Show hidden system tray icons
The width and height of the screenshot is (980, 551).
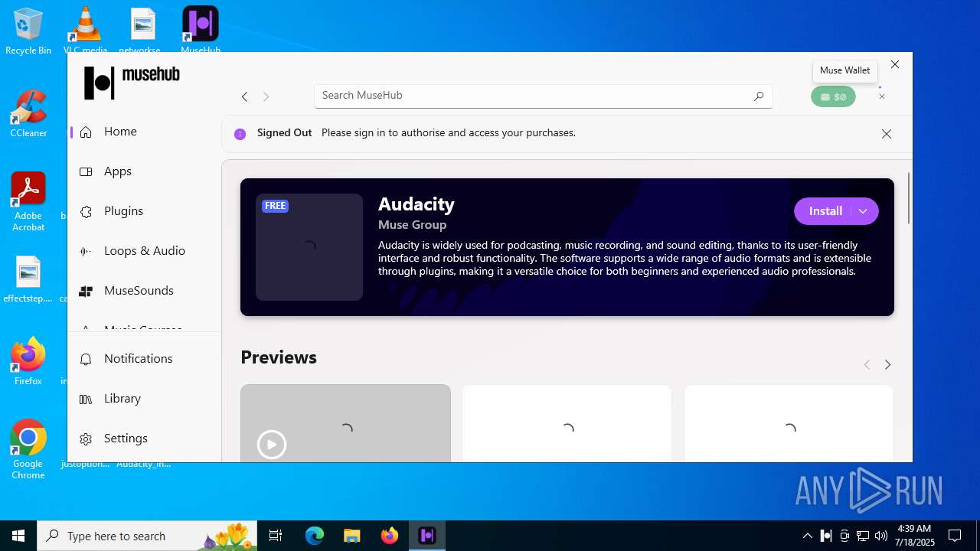808,536
